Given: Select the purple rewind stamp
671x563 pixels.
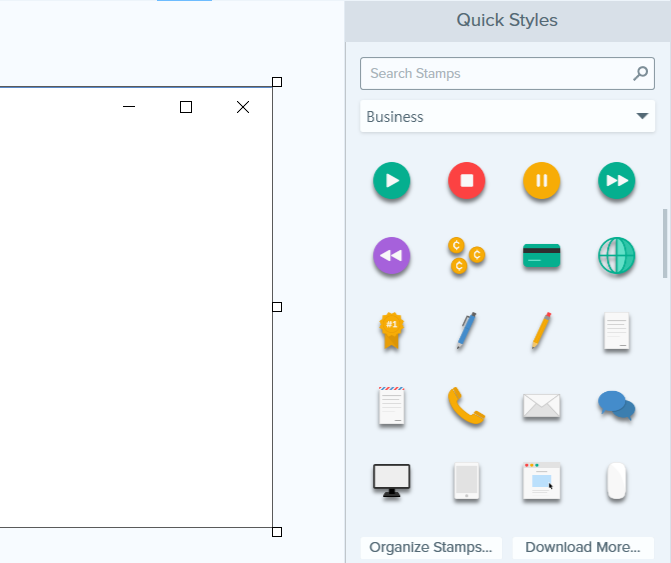Looking at the screenshot, I should [392, 255].
